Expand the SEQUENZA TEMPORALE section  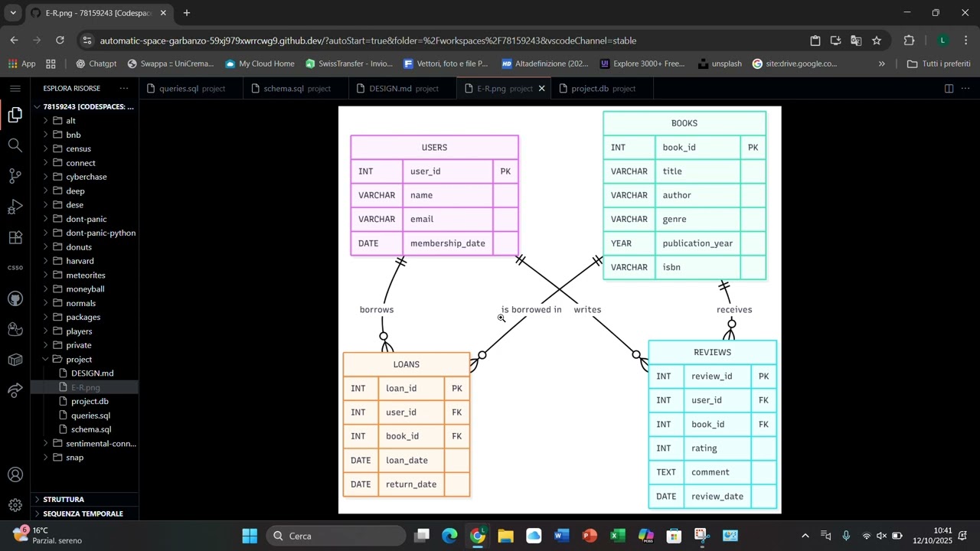coord(84,514)
